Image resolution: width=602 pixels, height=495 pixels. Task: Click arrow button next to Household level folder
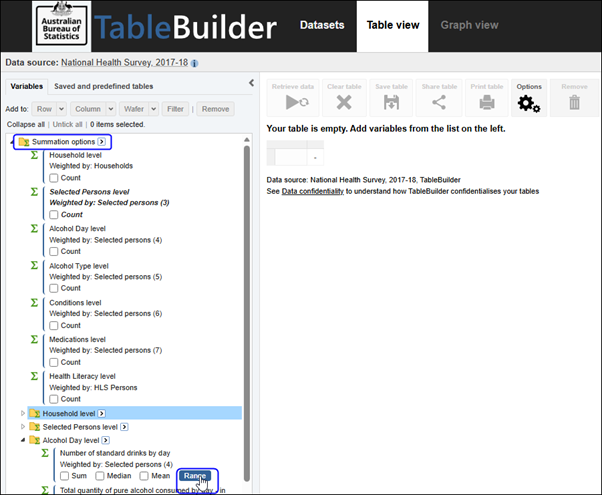click(101, 414)
